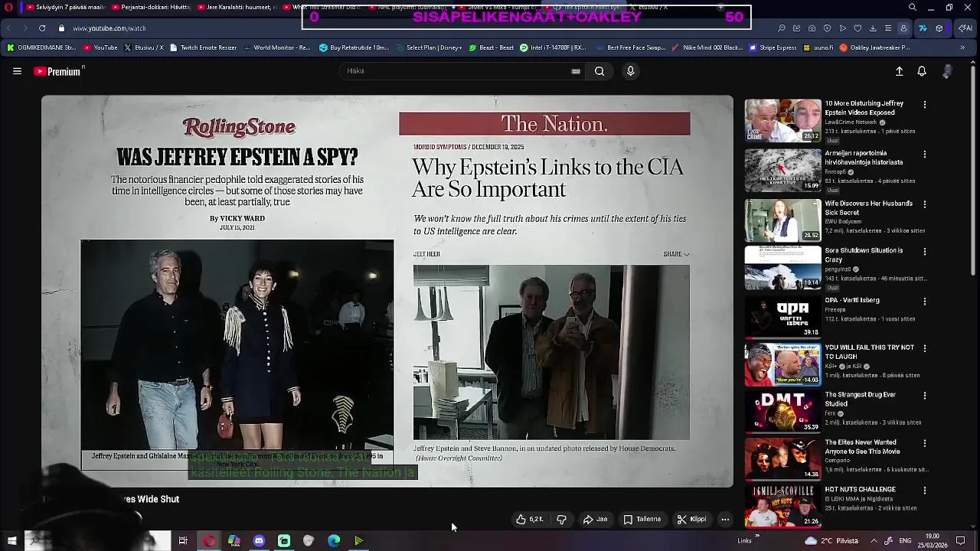Open options for 'Sora Shutdown Situation' video
This screenshot has width=980, height=551.
point(925,252)
